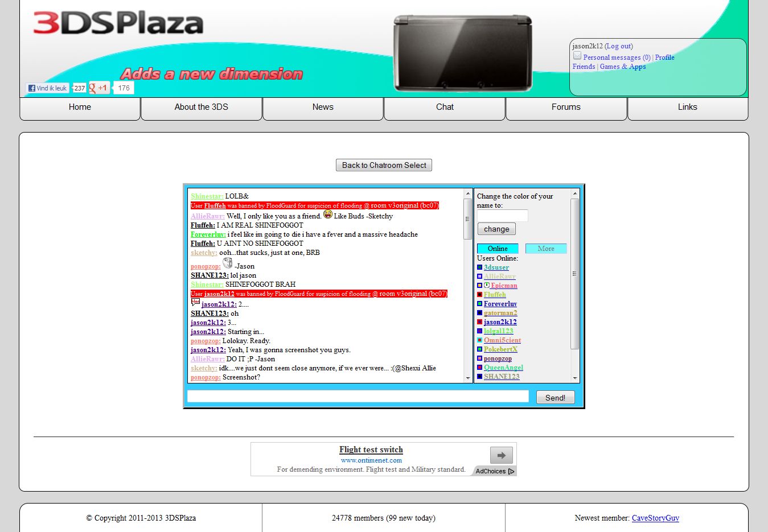
Task: Click the Nintendo 3DS console image in header
Action: point(463,53)
